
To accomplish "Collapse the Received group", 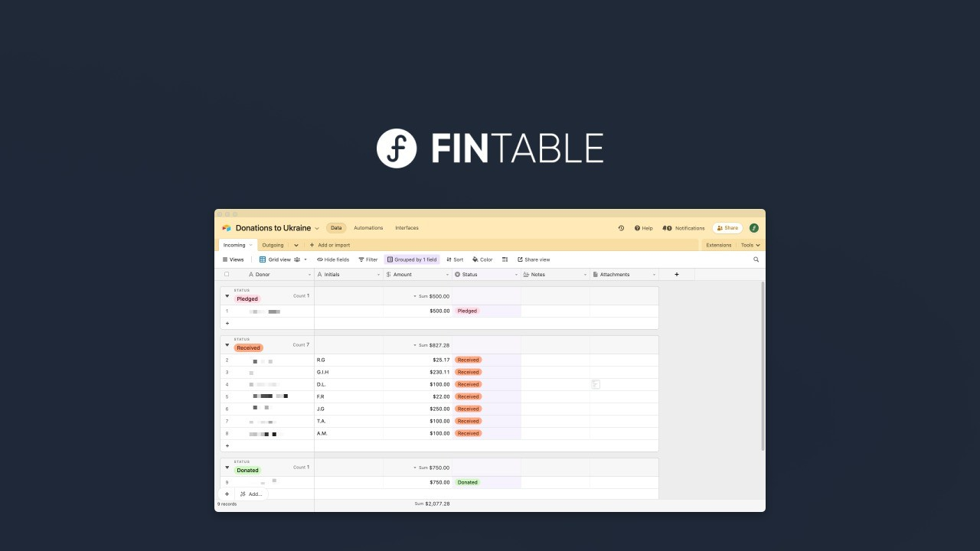I will click(227, 344).
